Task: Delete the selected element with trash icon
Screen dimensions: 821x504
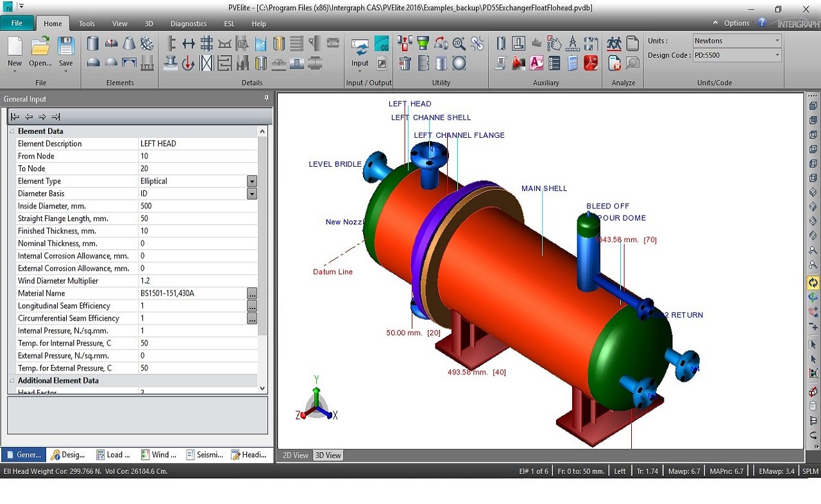Action: 405,63
